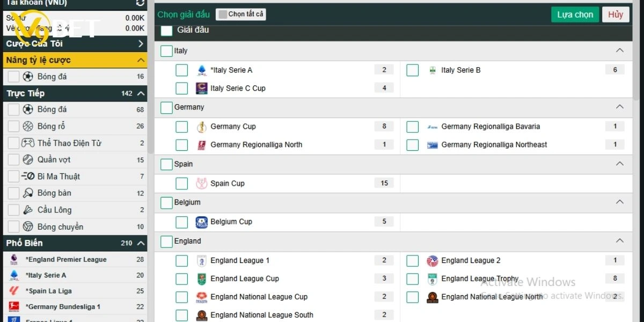Click the England National League South label
This screenshot has width=644, height=322.
[x=262, y=315]
